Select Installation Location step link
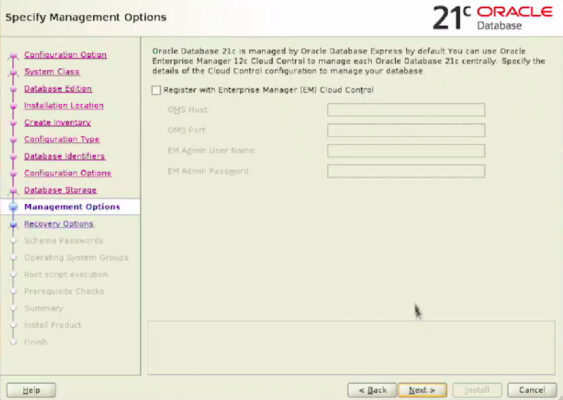563x400 pixels. coord(64,105)
